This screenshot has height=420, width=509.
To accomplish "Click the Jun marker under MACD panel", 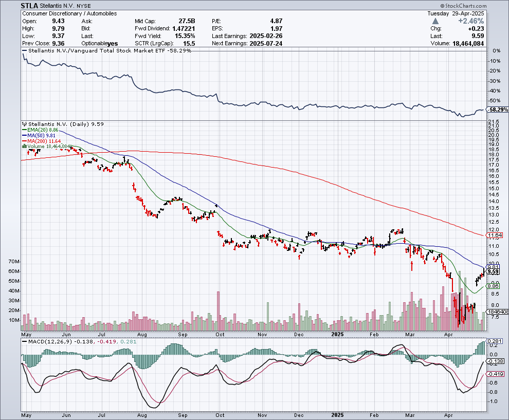I will pyautogui.click(x=66, y=415).
